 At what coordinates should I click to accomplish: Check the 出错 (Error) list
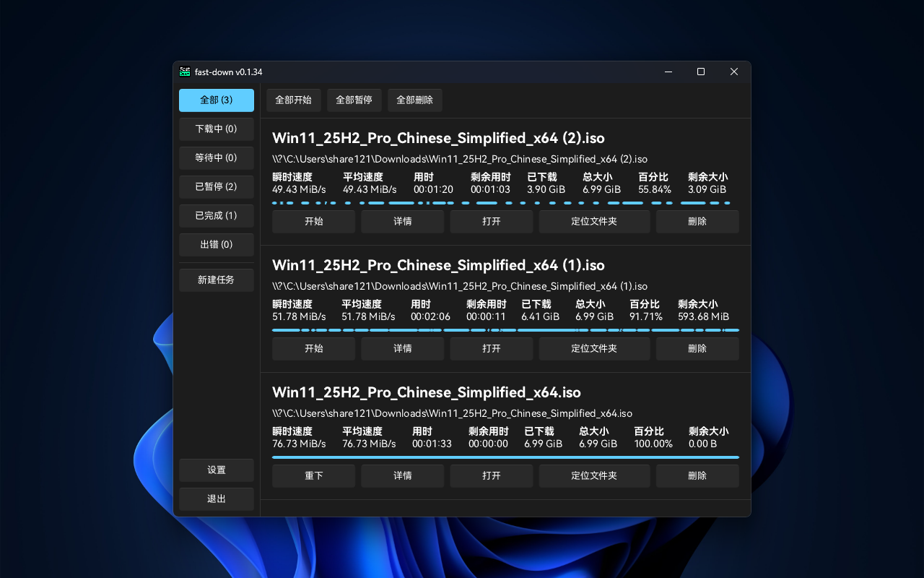tap(216, 244)
